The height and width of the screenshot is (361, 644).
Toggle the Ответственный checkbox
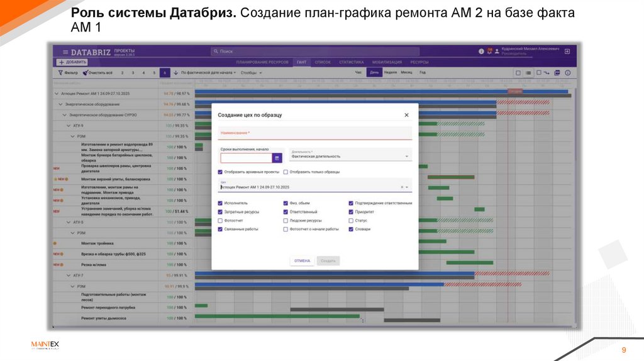click(286, 212)
